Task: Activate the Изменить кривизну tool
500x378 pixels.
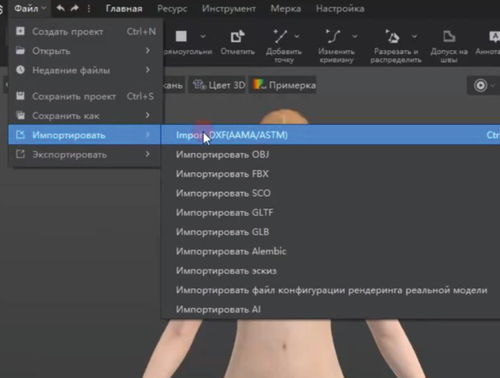Action: (x=333, y=36)
